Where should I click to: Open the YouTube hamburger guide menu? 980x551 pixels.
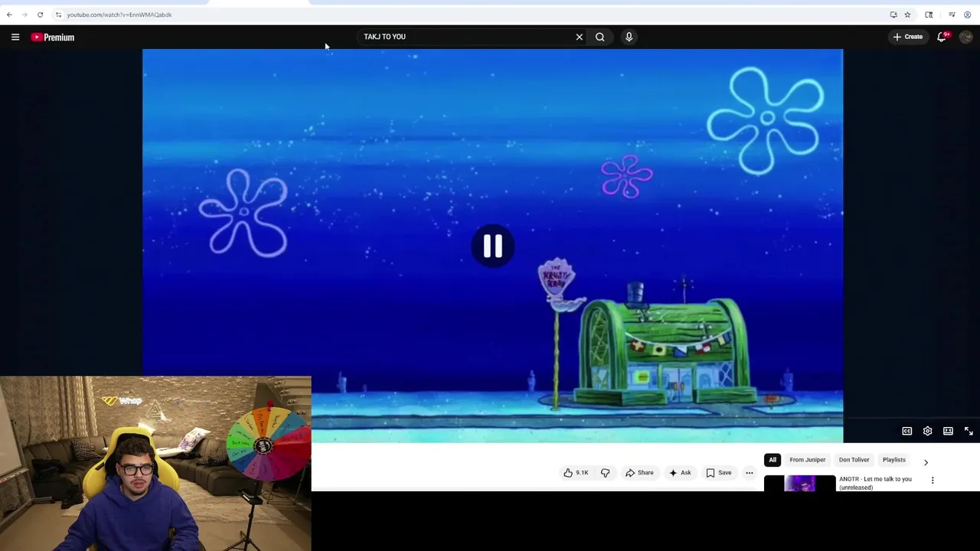[15, 37]
